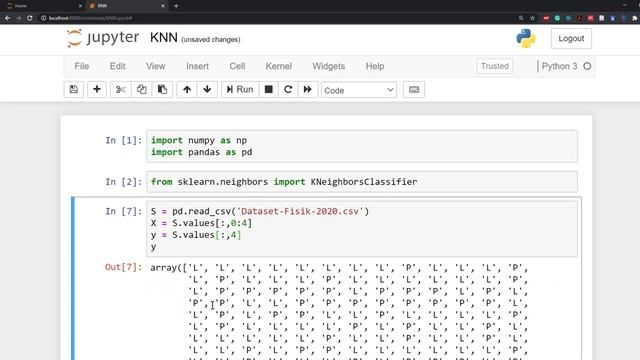Interrupt the kernel with stop icon
The height and width of the screenshot is (360, 640).
pos(269,89)
